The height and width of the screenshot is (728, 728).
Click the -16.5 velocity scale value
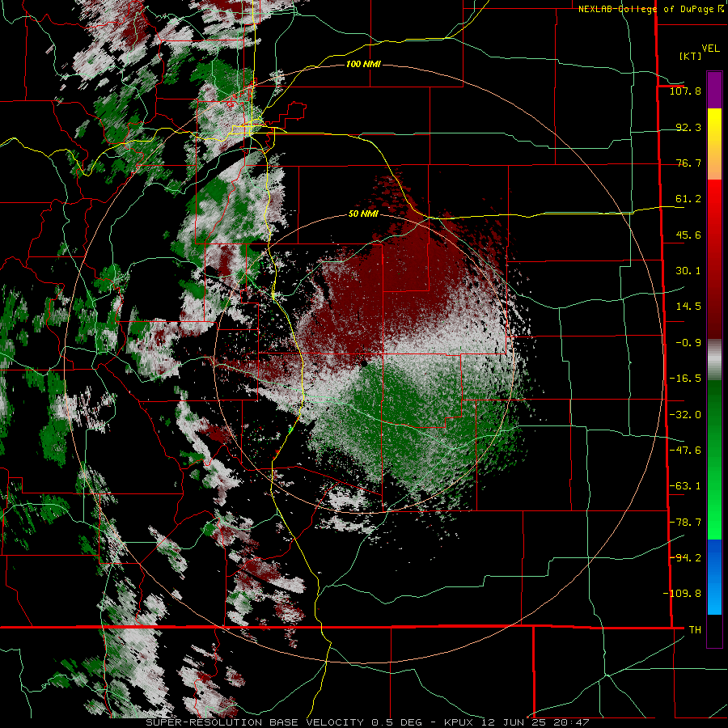tap(685, 379)
